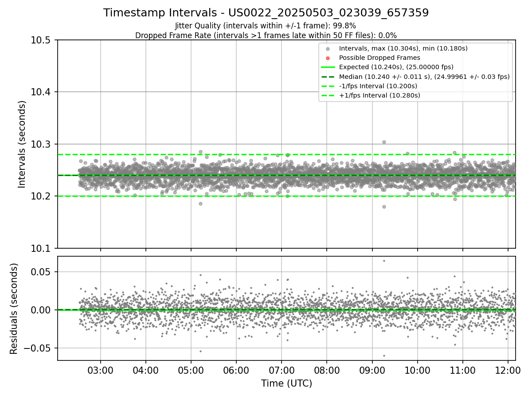Click legend entry 'Possible Dropped Frames'
This screenshot has height=399, width=532.
click(x=379, y=58)
